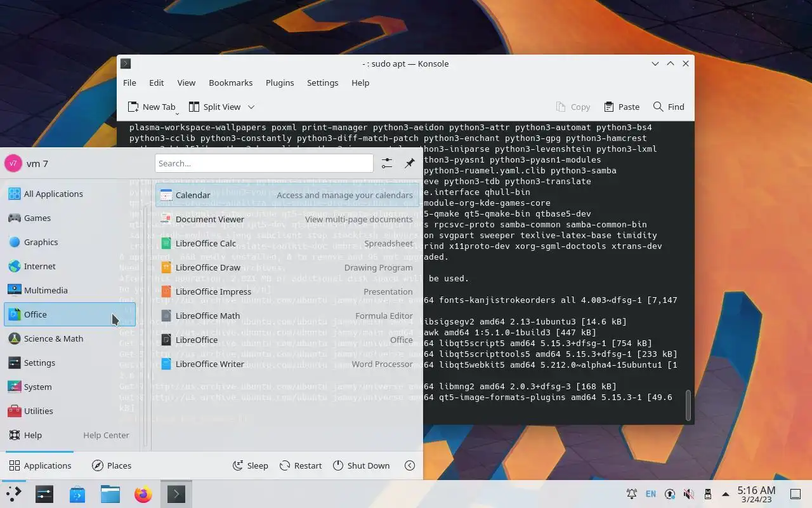This screenshot has height=508, width=812.
Task: Launch Firefox from the taskbar
Action: point(143,494)
